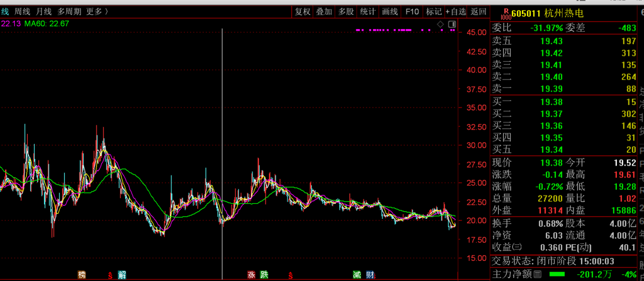This screenshot has width=644, height=281.
Task: Click the green 主力净额 flow bar
Action: (x=556, y=274)
